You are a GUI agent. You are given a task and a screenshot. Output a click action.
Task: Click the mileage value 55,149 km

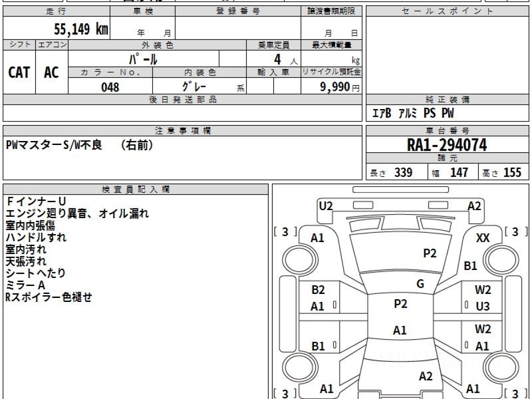[81, 29]
